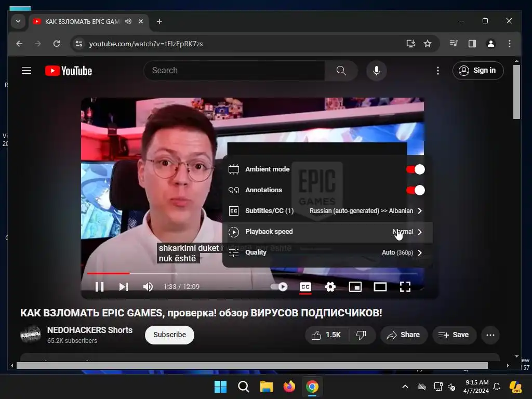
Task: Open the Playback speed submenu
Action: [x=327, y=232]
